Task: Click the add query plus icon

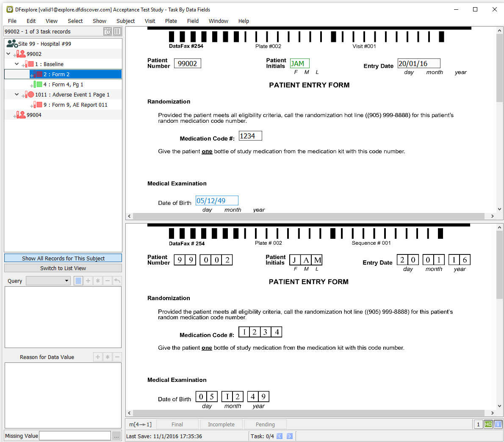Action: pyautogui.click(x=88, y=281)
